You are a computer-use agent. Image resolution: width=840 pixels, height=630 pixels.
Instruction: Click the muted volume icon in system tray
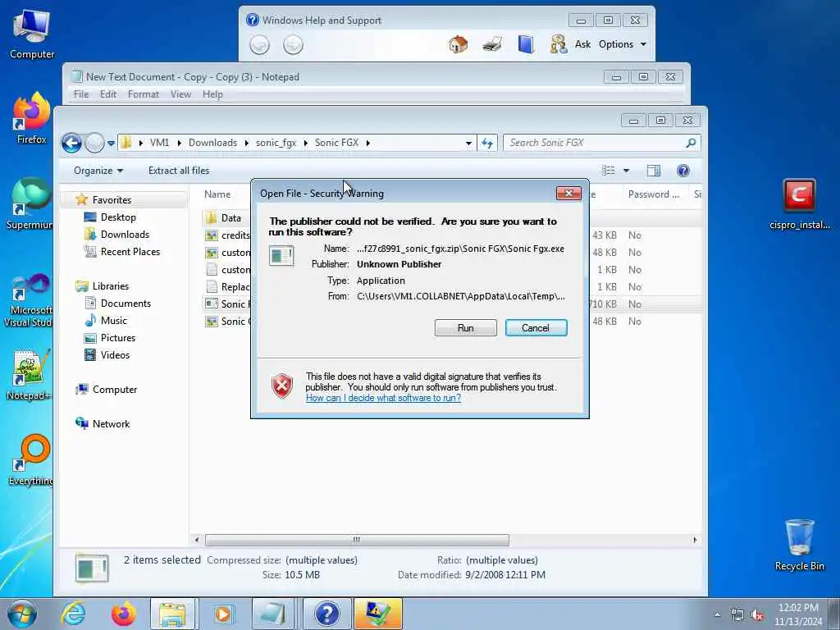click(x=757, y=614)
